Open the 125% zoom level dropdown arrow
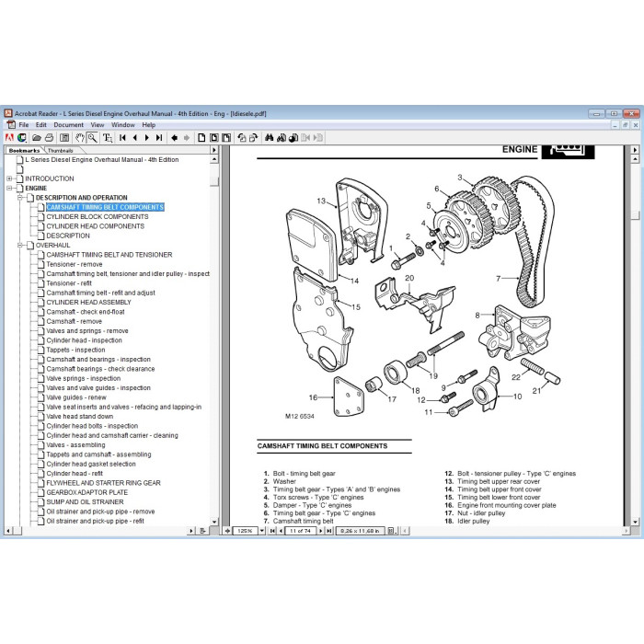 click(261, 531)
